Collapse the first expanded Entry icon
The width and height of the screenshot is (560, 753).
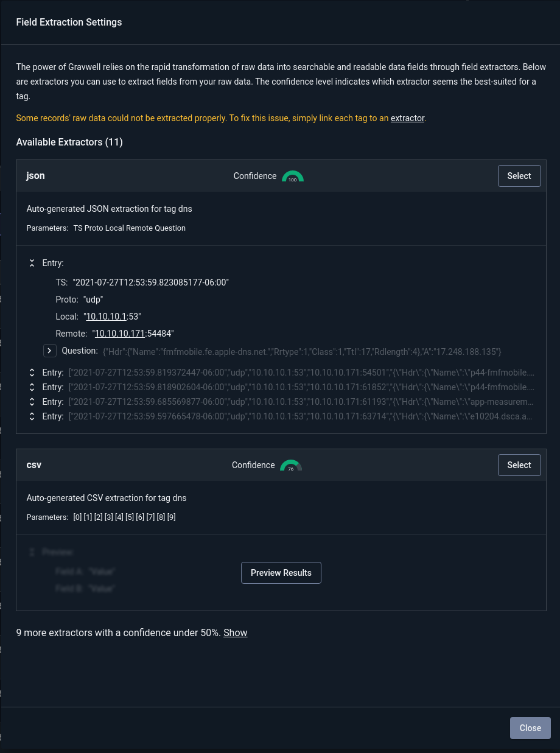point(32,263)
